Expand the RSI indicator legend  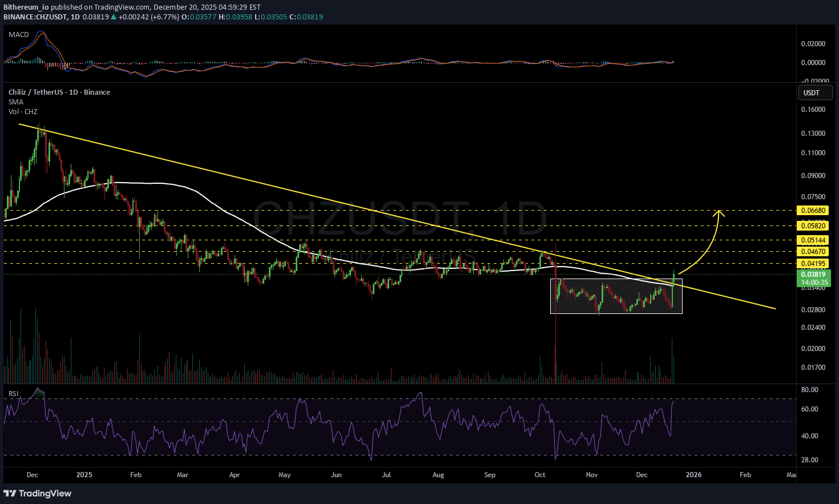point(13,394)
